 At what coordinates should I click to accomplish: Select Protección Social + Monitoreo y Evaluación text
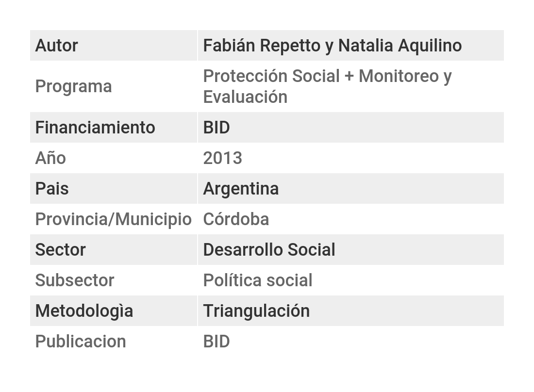(327, 86)
